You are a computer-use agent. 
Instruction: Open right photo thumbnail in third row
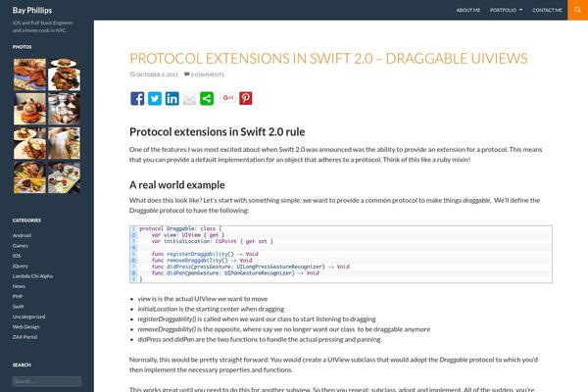(64, 143)
